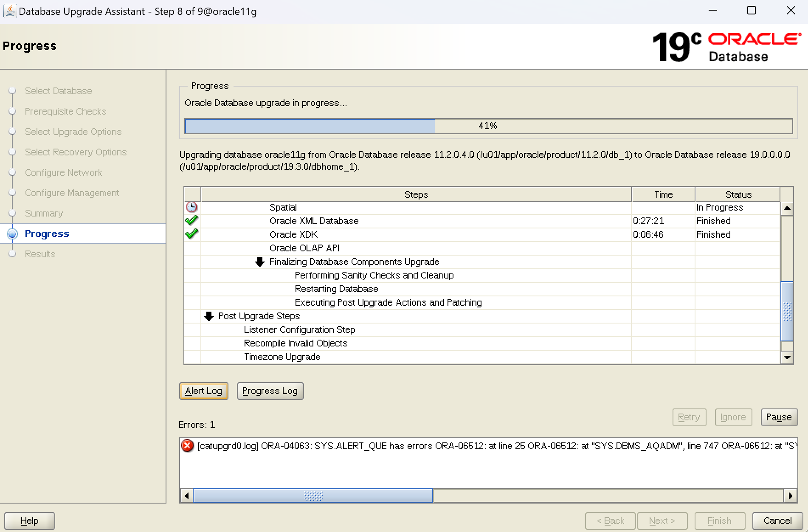The image size is (808, 532).
Task: Select the Restarting Database row
Action: [482, 289]
